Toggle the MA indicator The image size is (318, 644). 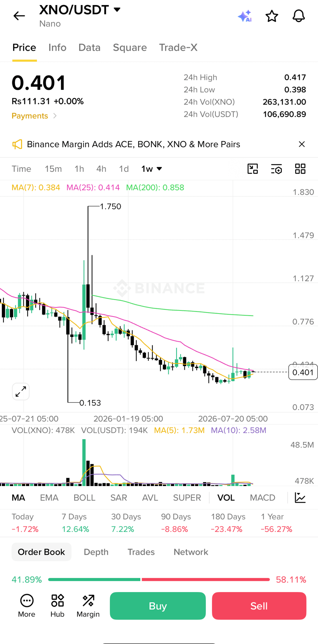pos(18,498)
